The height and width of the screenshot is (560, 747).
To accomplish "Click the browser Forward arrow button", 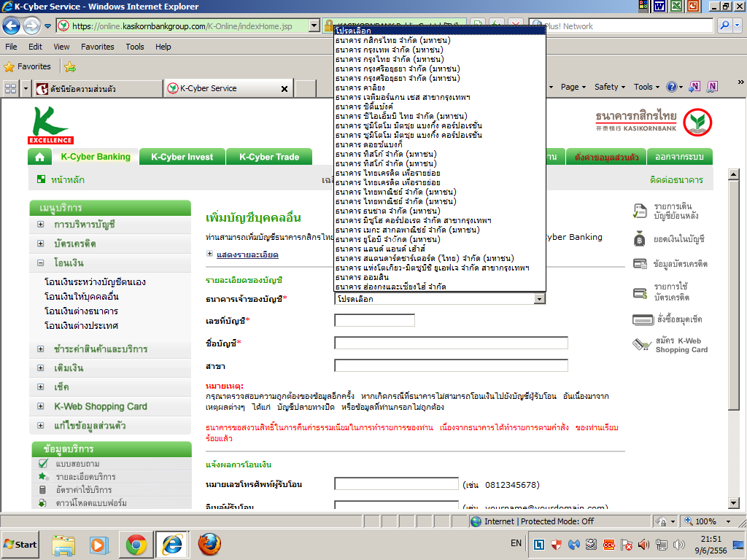I will coord(31,26).
